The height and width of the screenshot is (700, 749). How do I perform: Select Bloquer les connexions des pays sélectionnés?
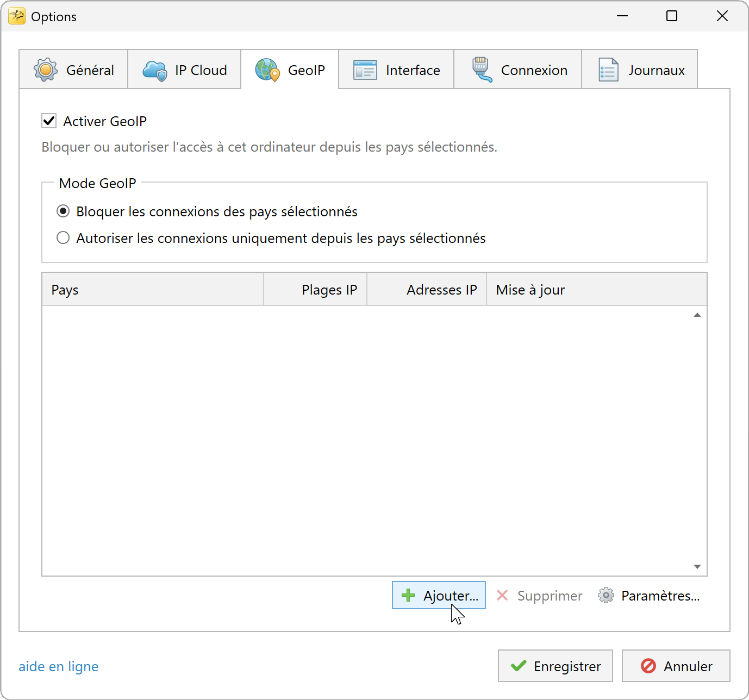[63, 211]
